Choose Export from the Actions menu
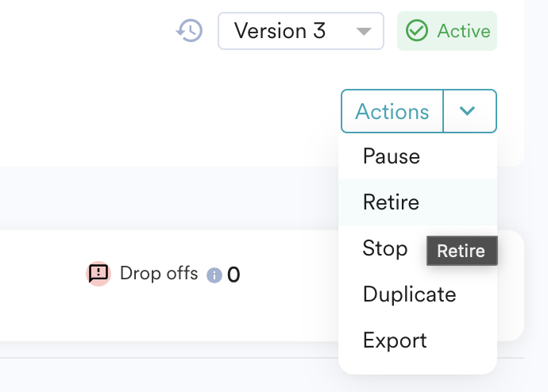This screenshot has width=548, height=392. (x=395, y=340)
